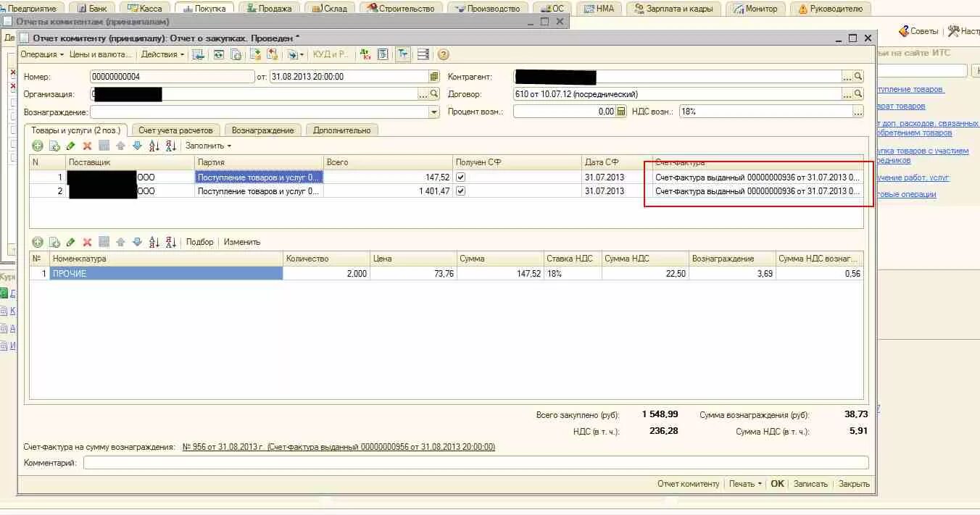Search icon next to Организация field

tap(434, 94)
